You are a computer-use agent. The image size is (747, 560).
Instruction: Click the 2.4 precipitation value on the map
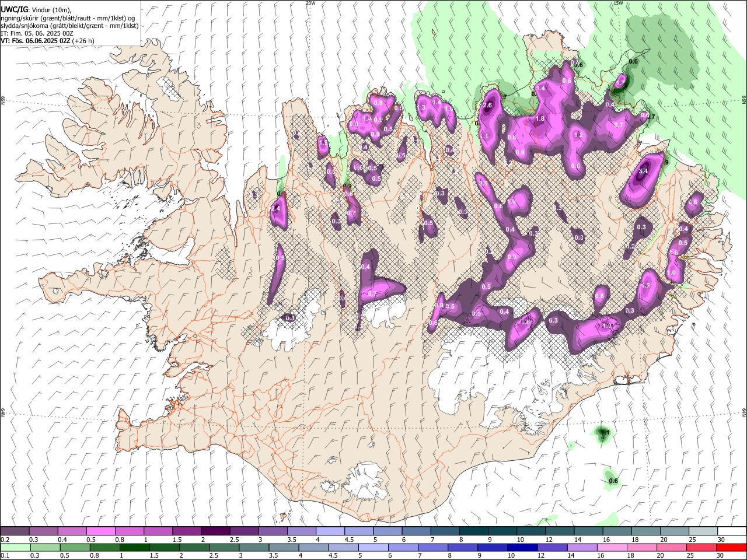(x=276, y=208)
